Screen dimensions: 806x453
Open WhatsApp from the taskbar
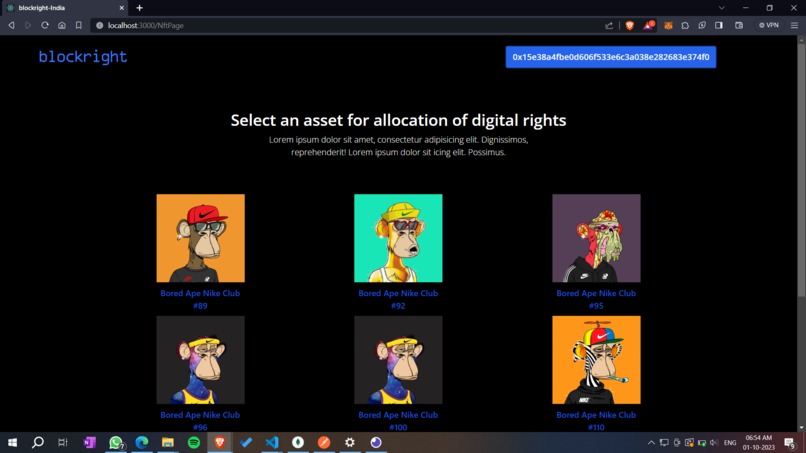coord(116,442)
